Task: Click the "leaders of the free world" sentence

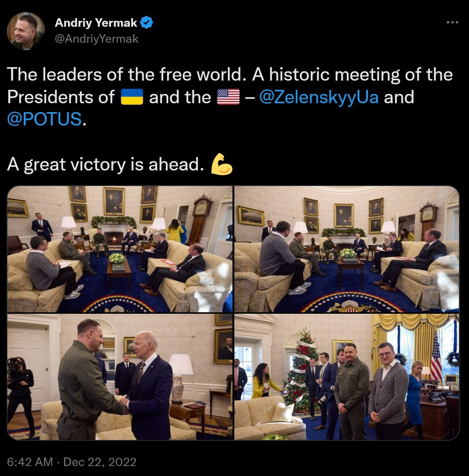Action: point(127,74)
